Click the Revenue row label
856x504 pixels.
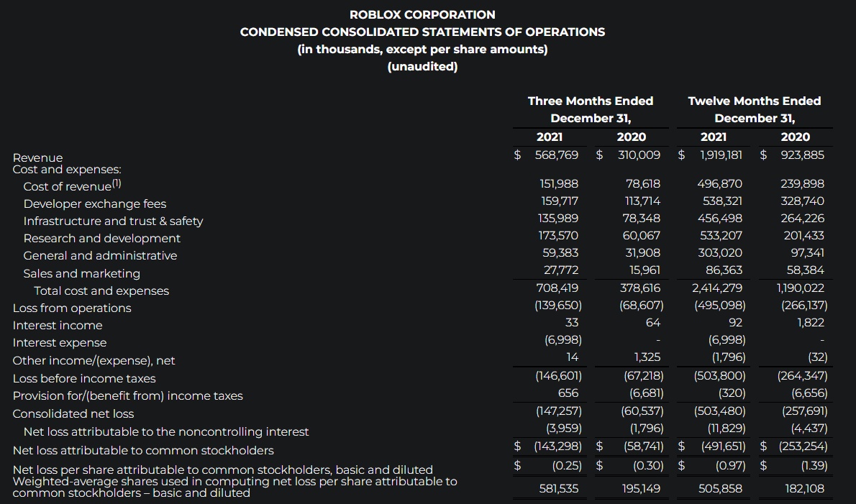click(37, 157)
